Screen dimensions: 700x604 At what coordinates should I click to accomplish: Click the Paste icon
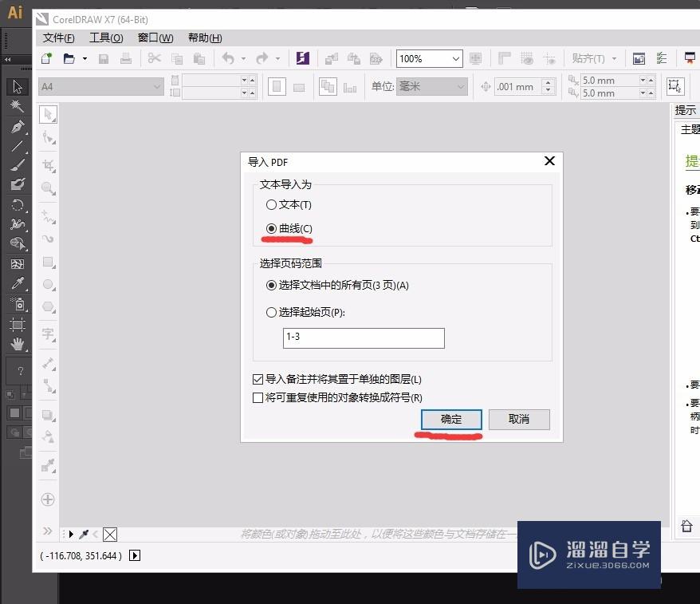(x=199, y=59)
